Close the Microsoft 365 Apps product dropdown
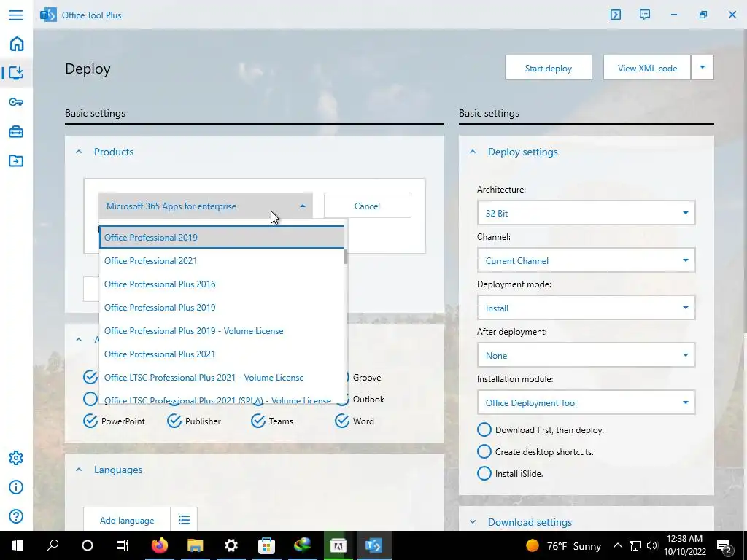 (x=205, y=206)
